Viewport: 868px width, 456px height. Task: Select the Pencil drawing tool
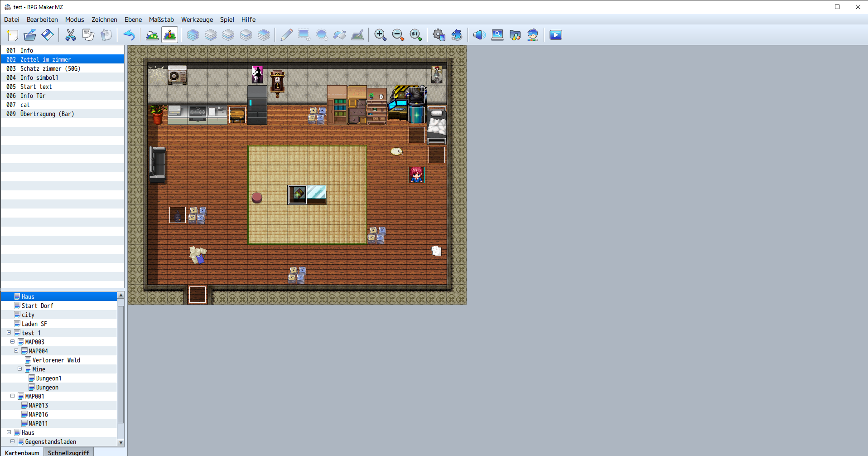coord(286,35)
